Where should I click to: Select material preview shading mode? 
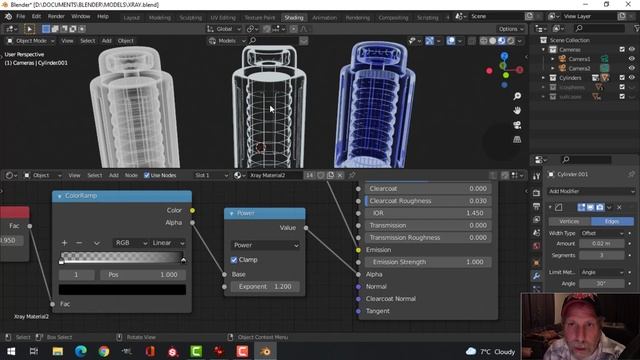[502, 41]
